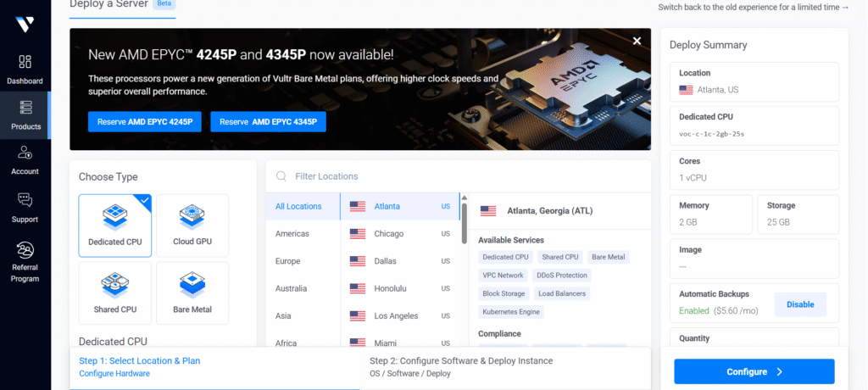Viewport: 868px width, 390px height.
Task: Choose the Bare Metal server type
Action: pos(192,292)
